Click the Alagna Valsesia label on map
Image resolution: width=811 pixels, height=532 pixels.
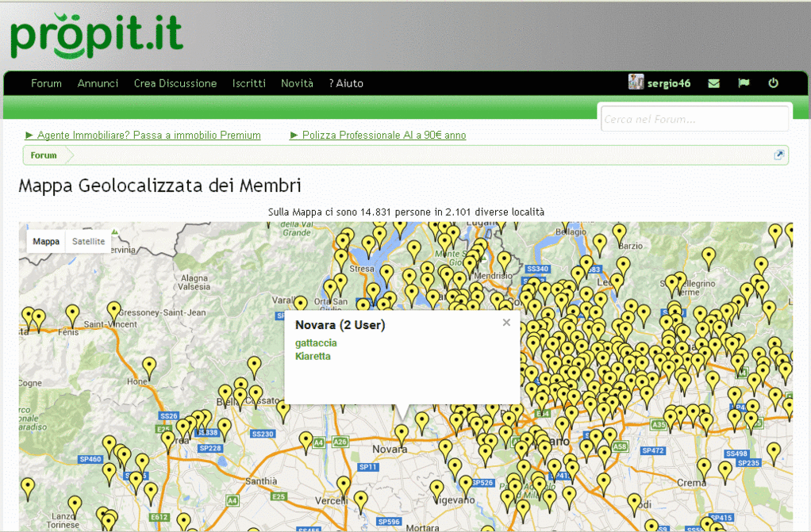(x=195, y=282)
